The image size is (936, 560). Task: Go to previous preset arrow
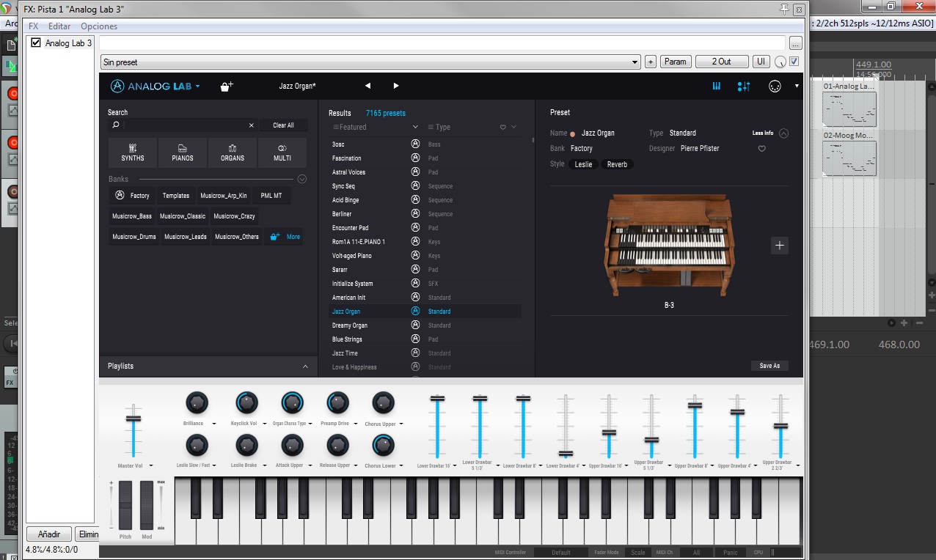point(368,86)
